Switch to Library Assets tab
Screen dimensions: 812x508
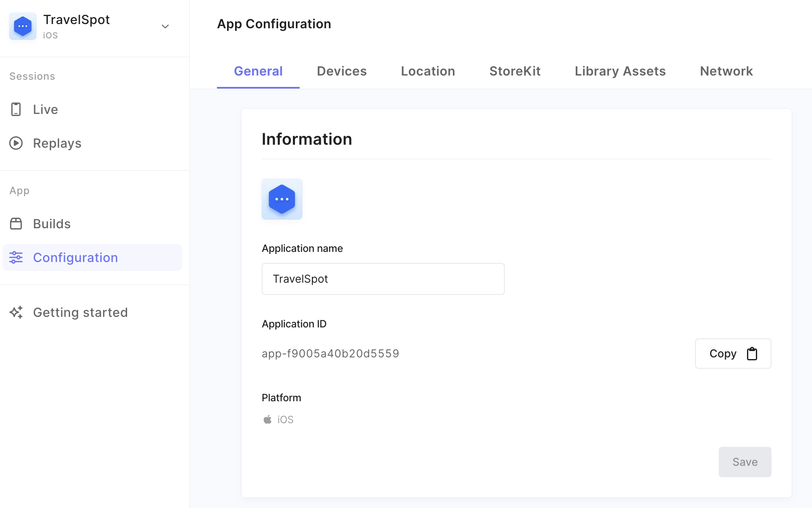coord(620,71)
